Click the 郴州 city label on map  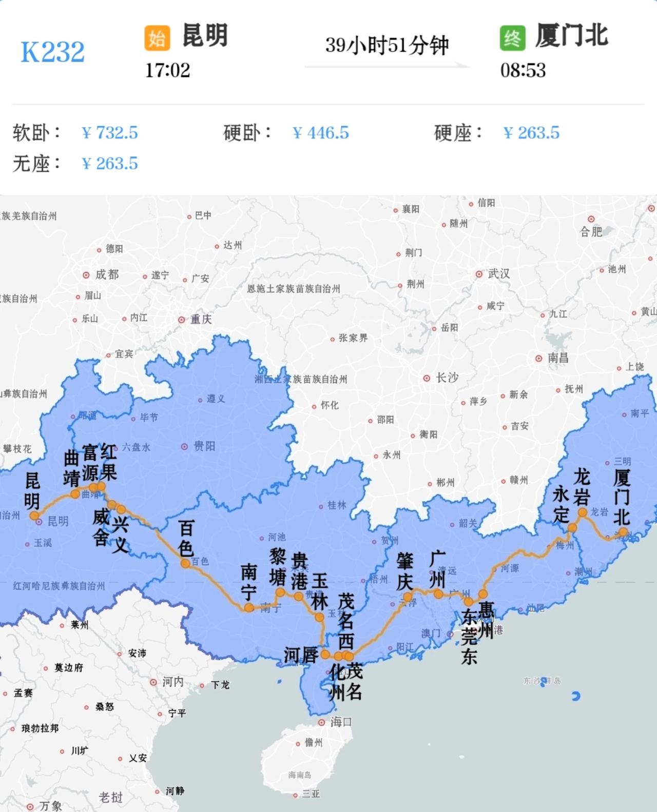pyautogui.click(x=446, y=483)
